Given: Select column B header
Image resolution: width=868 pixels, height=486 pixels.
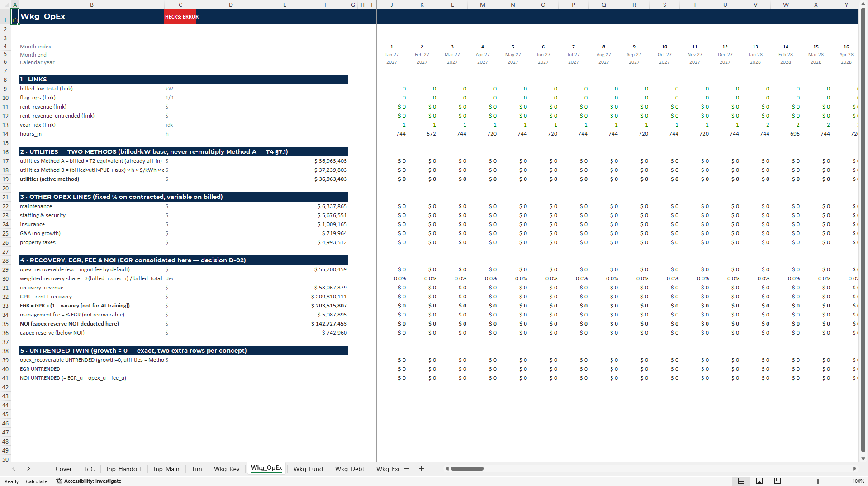Looking at the screenshot, I should pos(92,5).
